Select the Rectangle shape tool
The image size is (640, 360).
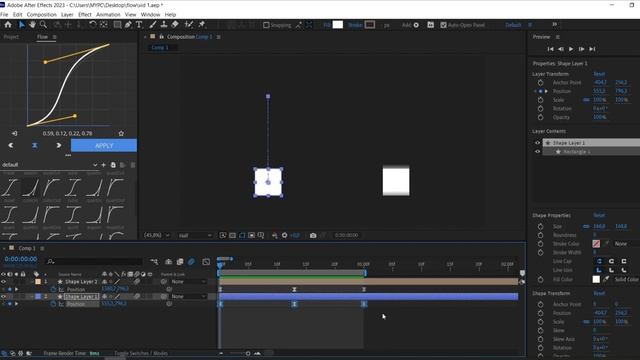pos(117,25)
